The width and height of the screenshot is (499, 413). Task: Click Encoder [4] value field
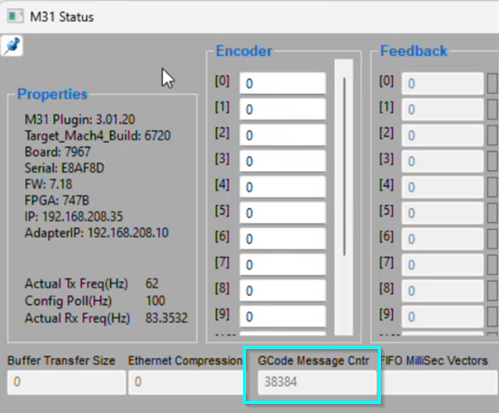pyautogui.click(x=282, y=187)
